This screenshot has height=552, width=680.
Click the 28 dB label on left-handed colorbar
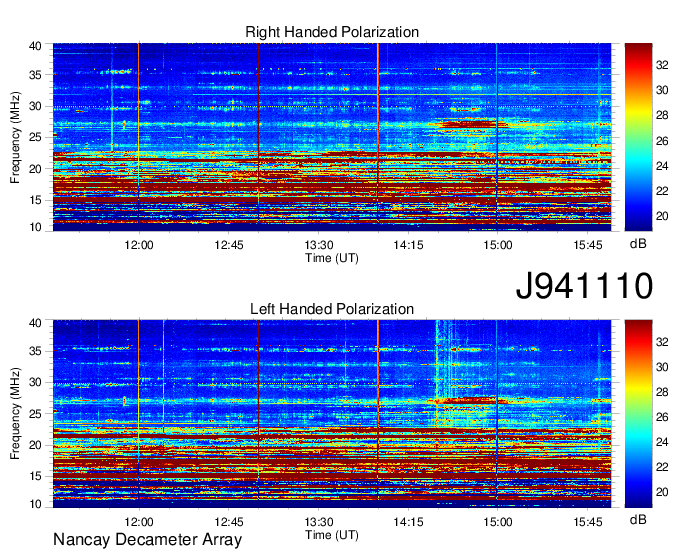[x=662, y=392]
